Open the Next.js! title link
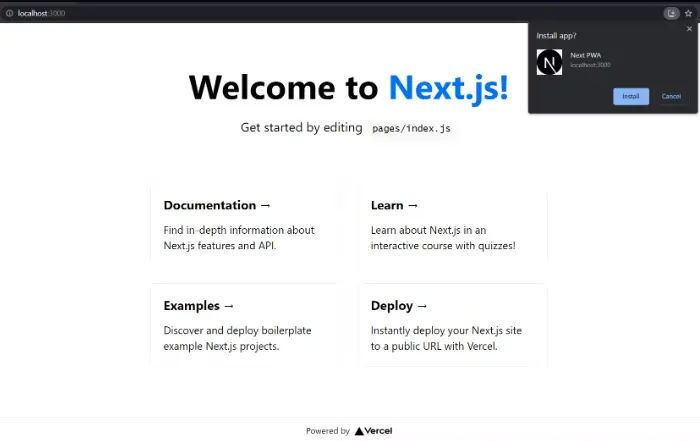This screenshot has height=442, width=700. pos(449,87)
